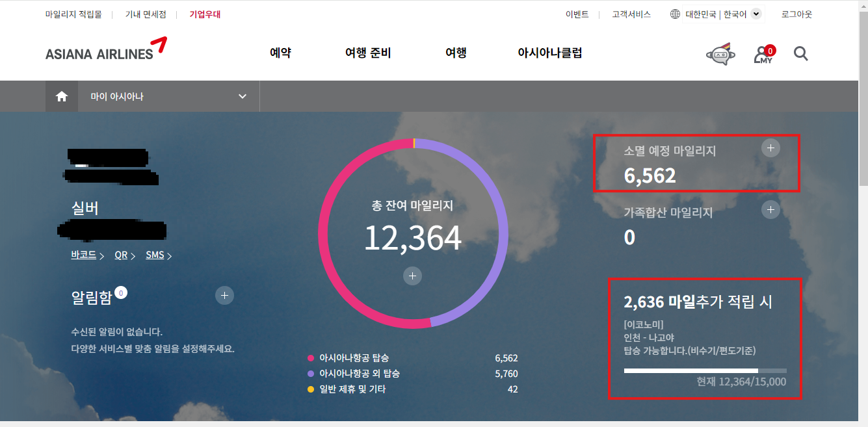Expand 가족합산 마일리지 plus icon

click(x=770, y=209)
